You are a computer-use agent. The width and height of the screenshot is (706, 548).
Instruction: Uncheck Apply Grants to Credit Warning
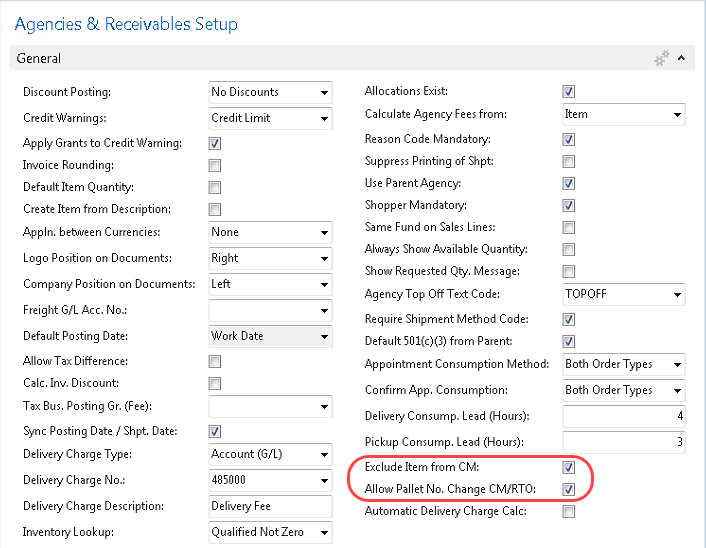pos(215,143)
